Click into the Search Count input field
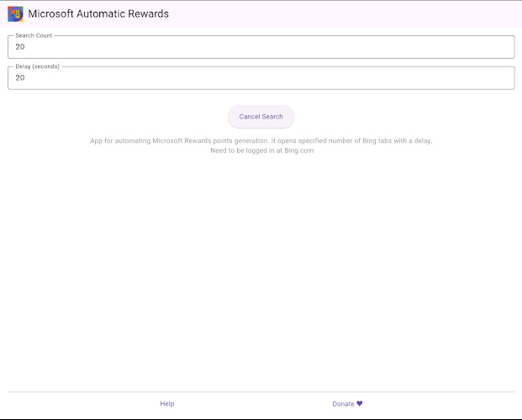This screenshot has width=522, height=420. pos(261,47)
